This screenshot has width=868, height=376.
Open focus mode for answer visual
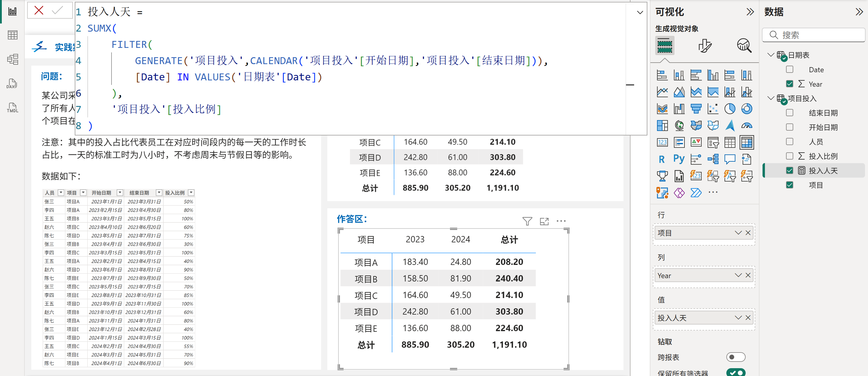tap(544, 221)
